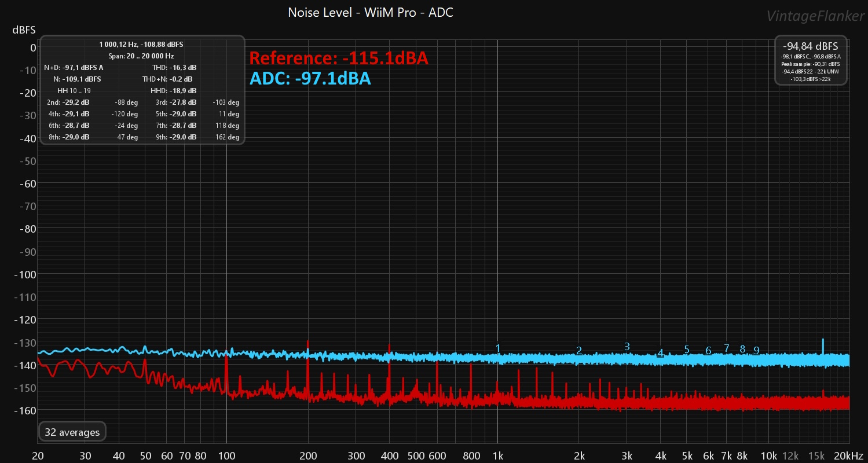Click the 'N+D: -97,1 dBFS A' value
Viewport: 868px width, 463px height.
coord(74,68)
